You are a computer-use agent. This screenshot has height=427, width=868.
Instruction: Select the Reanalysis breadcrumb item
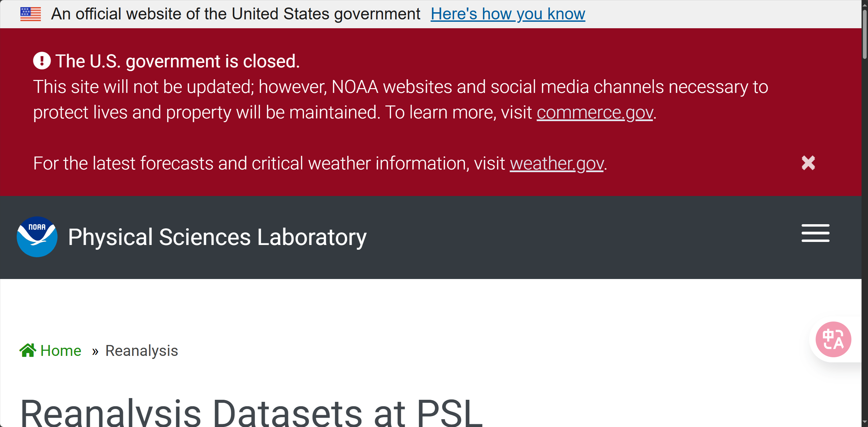[142, 351]
